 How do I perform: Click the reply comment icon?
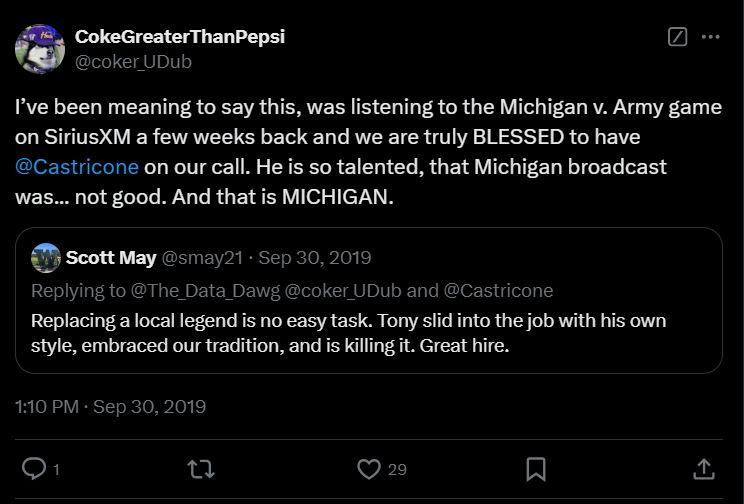(x=35, y=468)
